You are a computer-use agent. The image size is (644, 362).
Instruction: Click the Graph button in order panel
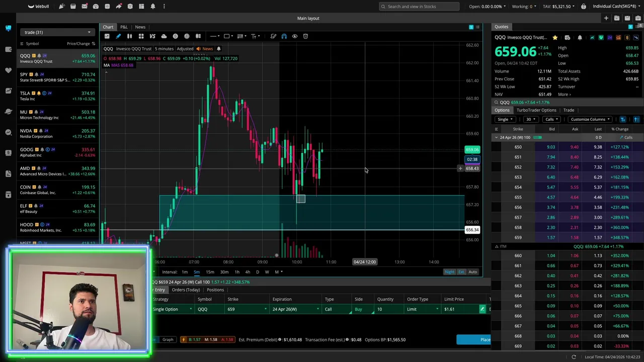coord(168,340)
